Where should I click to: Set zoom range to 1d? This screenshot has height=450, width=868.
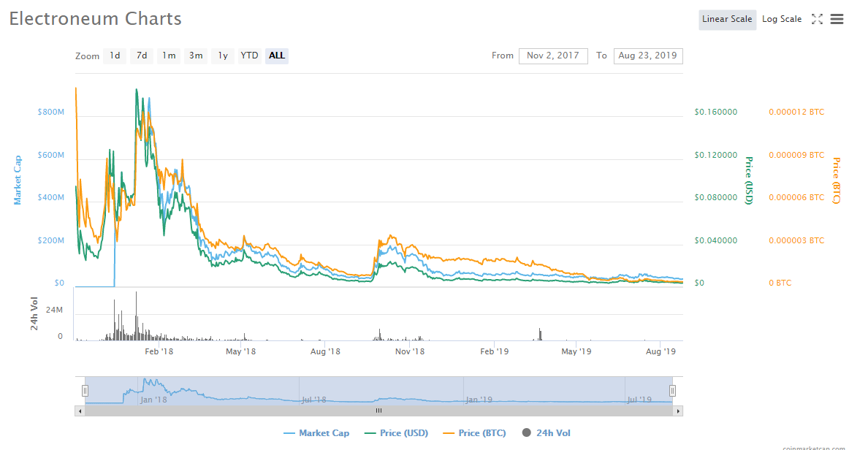click(115, 56)
